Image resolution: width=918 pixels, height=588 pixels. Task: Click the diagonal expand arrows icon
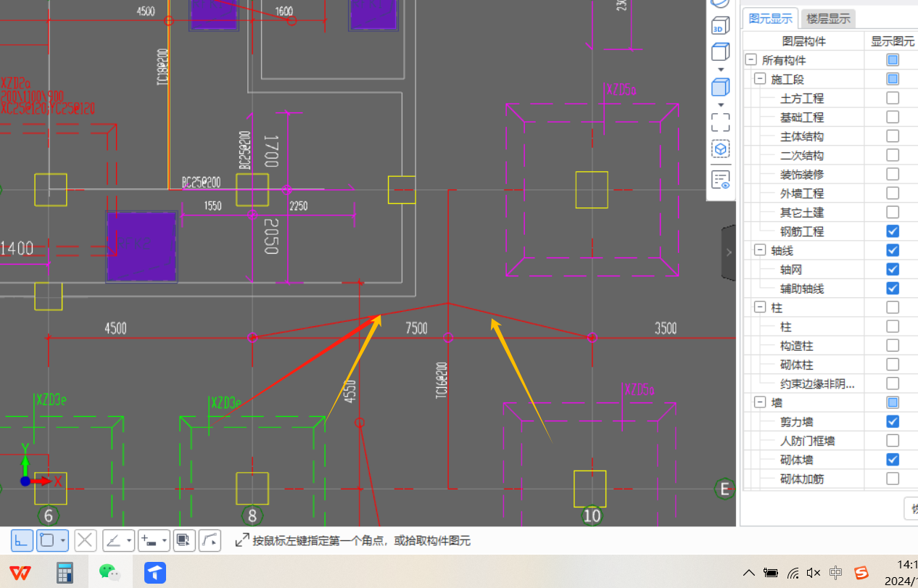[243, 540]
